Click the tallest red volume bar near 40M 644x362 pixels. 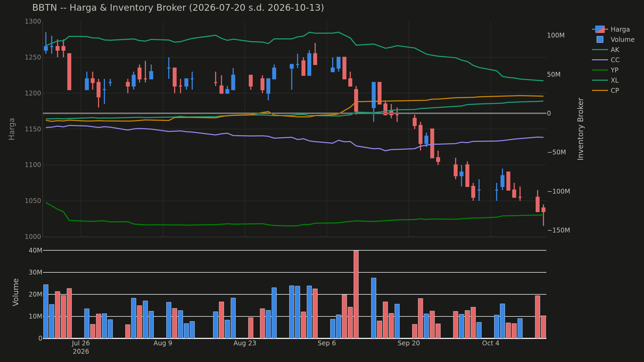[x=356, y=294]
